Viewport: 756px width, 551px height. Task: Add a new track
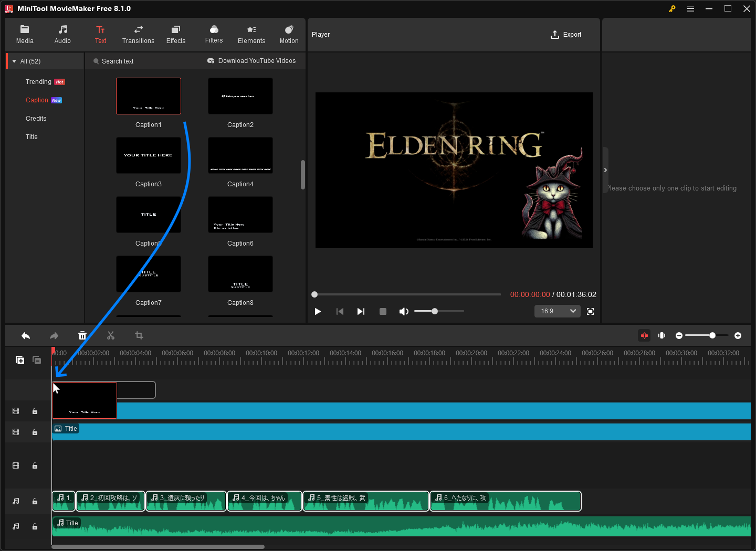coord(20,360)
